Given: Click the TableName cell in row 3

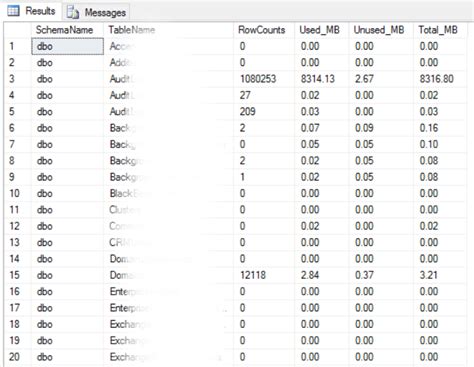Looking at the screenshot, I should click(x=168, y=79).
